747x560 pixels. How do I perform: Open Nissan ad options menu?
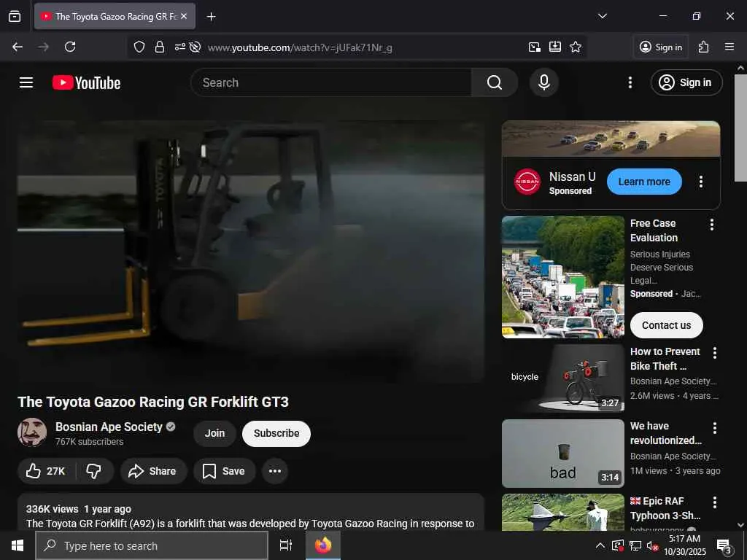(x=700, y=182)
